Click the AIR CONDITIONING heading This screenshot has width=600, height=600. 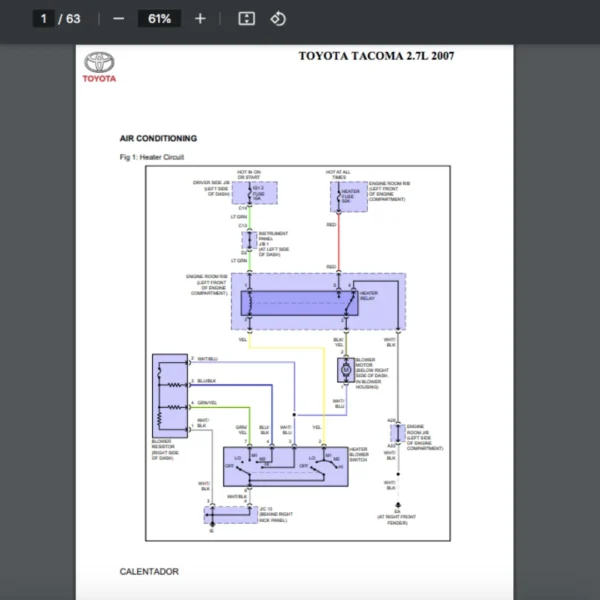(158, 138)
